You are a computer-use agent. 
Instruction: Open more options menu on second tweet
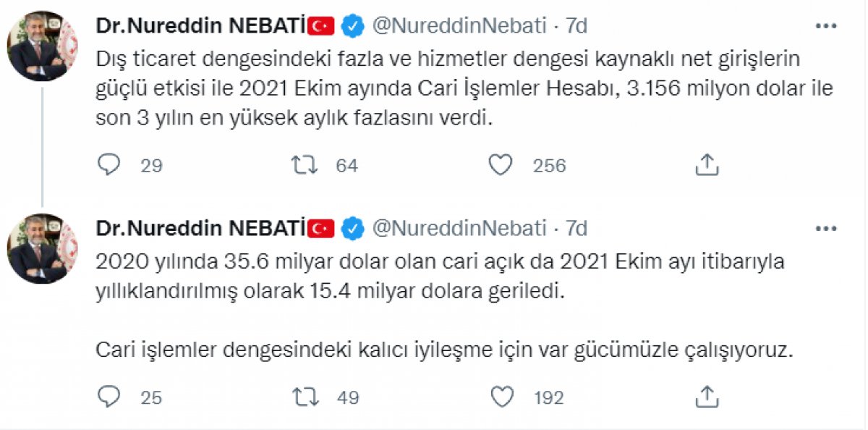(x=825, y=229)
